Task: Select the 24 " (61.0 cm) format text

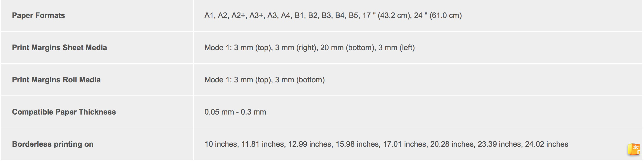Action: (438, 16)
